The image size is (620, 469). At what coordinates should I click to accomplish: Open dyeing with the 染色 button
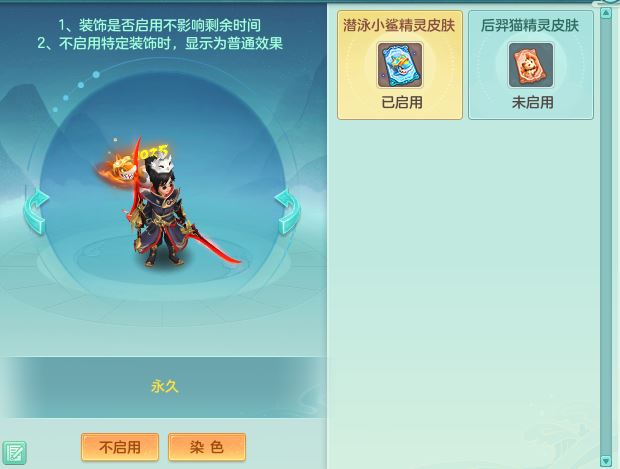pos(207,447)
